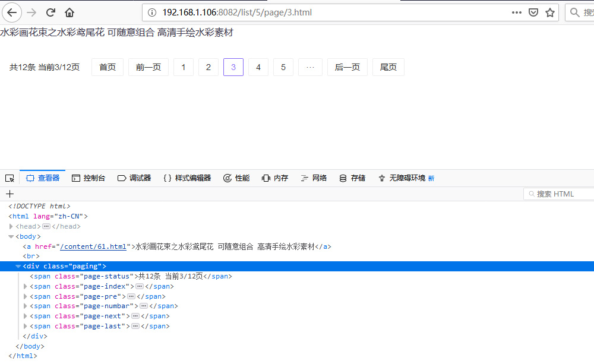
Task: Expand the head element in HTML tree
Action: click(11, 226)
